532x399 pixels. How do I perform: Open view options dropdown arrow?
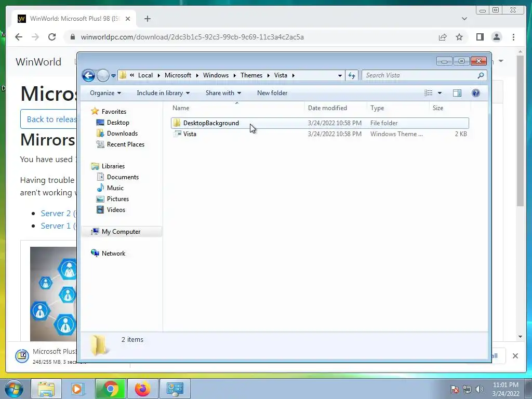coord(440,93)
